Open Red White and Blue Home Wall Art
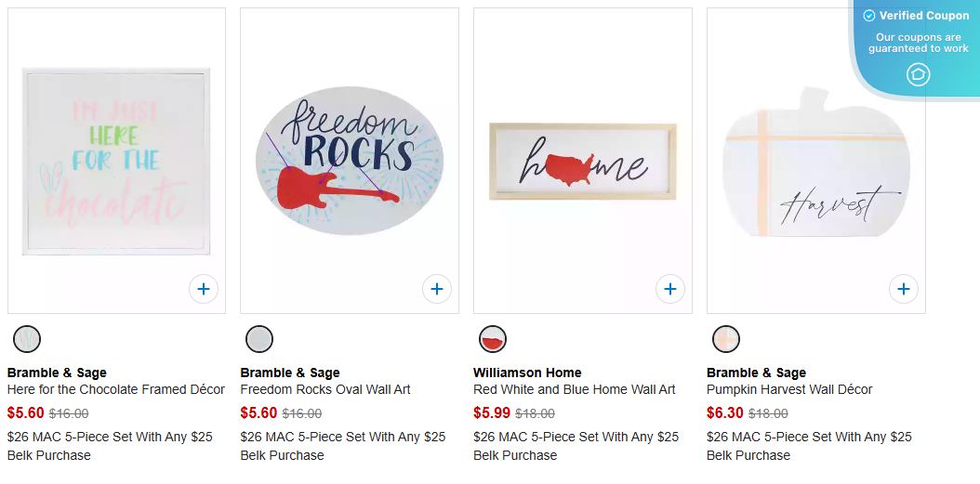Screen dimensions: 980x484 pos(575,389)
